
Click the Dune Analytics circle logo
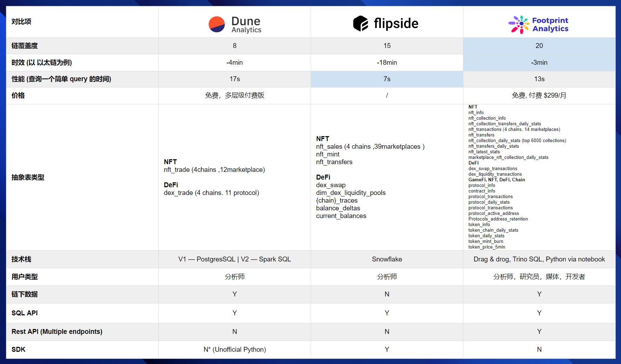click(217, 24)
